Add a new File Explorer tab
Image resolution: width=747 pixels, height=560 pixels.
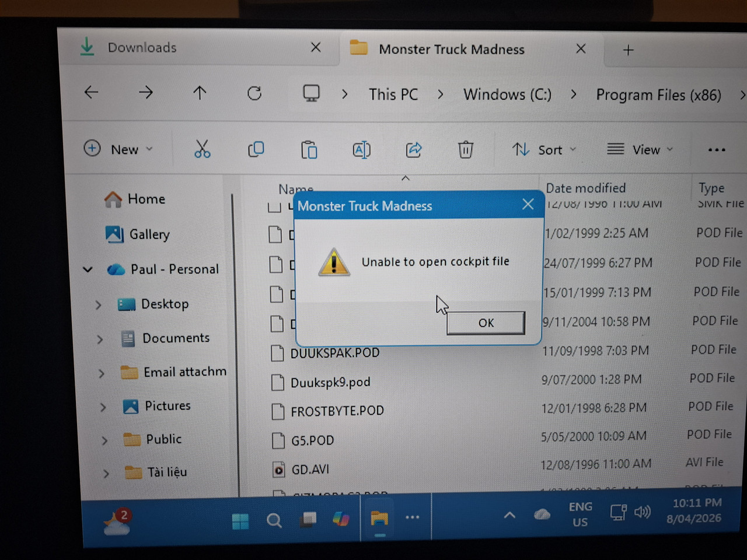628,50
